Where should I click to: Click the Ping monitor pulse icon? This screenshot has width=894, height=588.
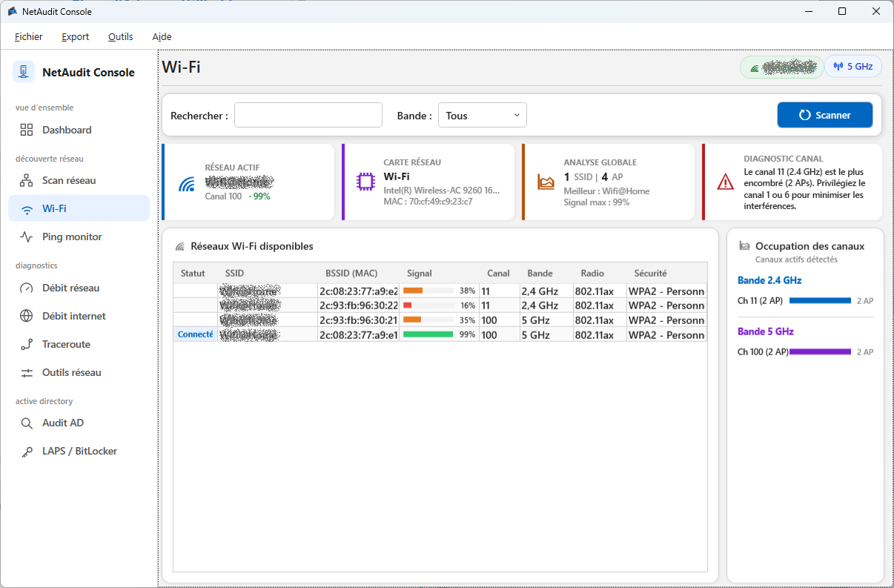pyautogui.click(x=27, y=237)
